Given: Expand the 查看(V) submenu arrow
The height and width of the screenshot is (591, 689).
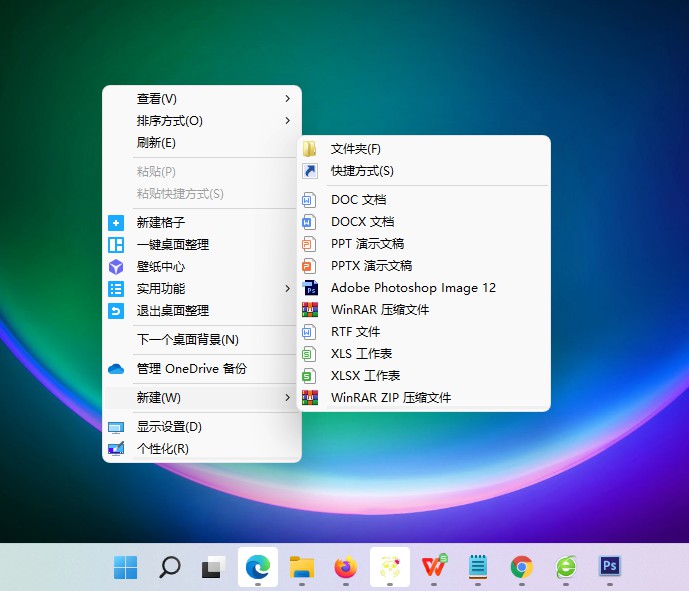Looking at the screenshot, I should click(287, 98).
